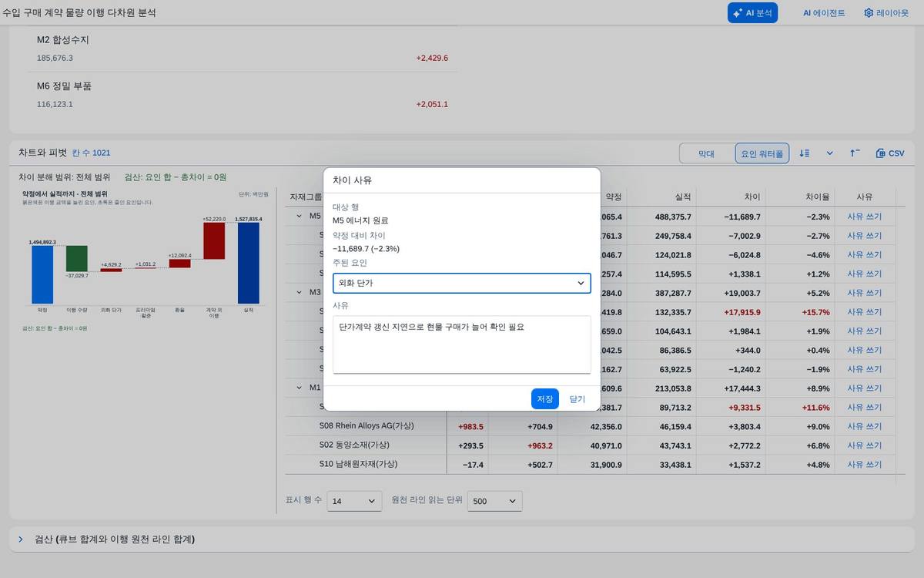This screenshot has width=924, height=578.
Task: Click the green 이행 수량 waterfall bar
Action: 77,259
